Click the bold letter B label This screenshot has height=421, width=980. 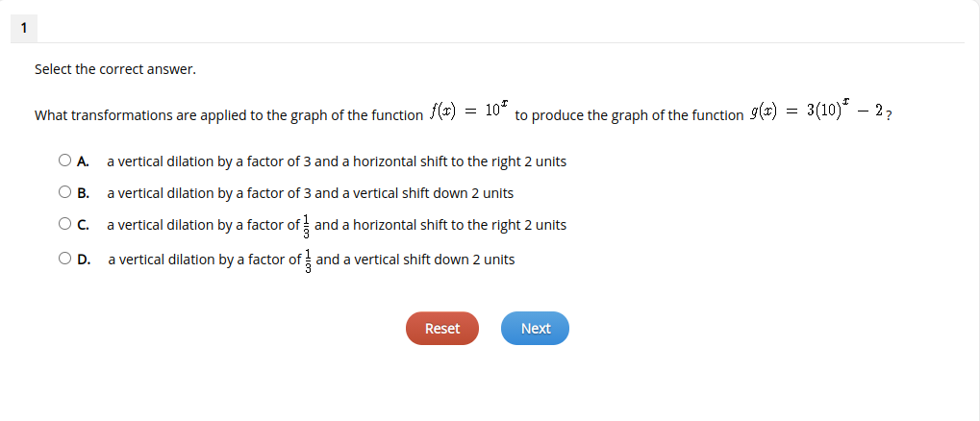(x=83, y=193)
